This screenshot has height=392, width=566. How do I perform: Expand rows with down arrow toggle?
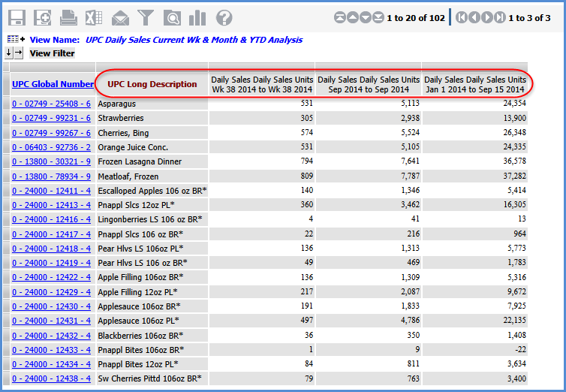pos(9,53)
